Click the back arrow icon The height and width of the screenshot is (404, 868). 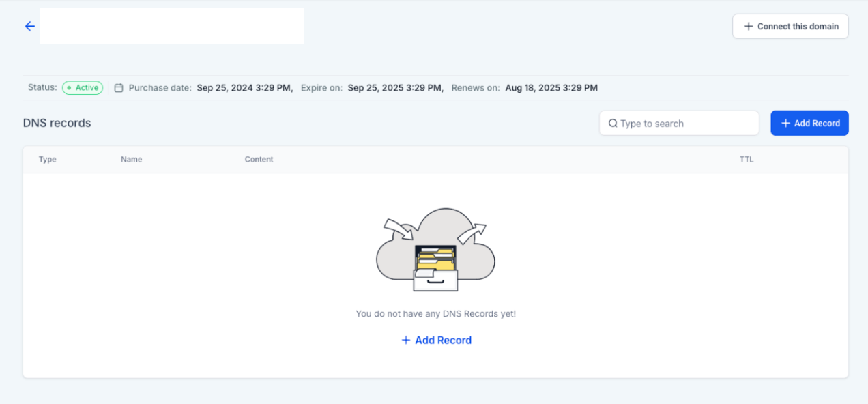tap(29, 26)
